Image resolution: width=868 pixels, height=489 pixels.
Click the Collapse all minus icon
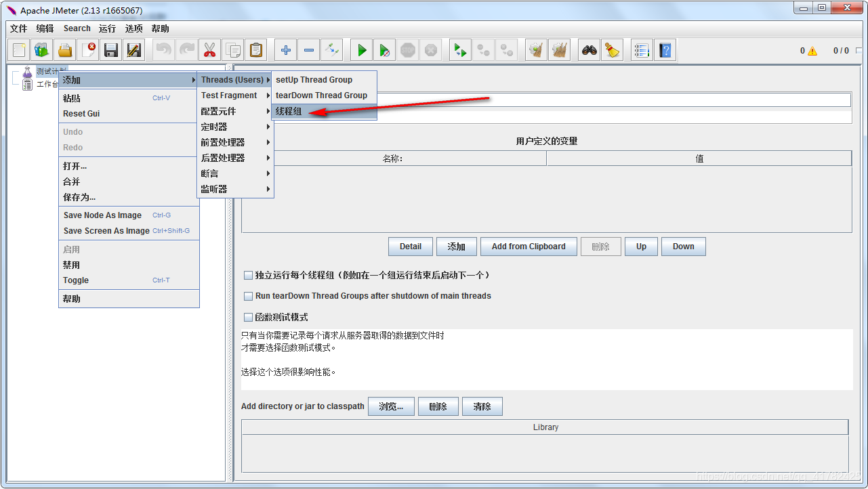point(309,50)
